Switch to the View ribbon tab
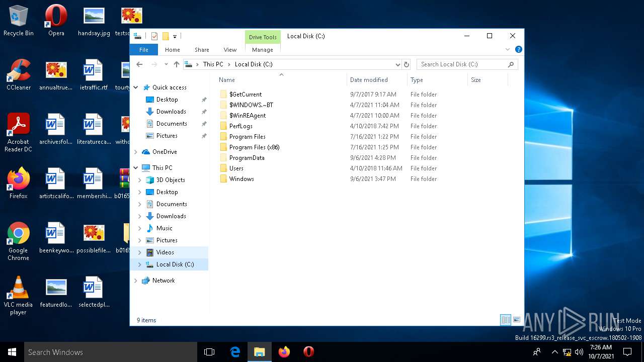This screenshot has height=362, width=644. pos(230,50)
